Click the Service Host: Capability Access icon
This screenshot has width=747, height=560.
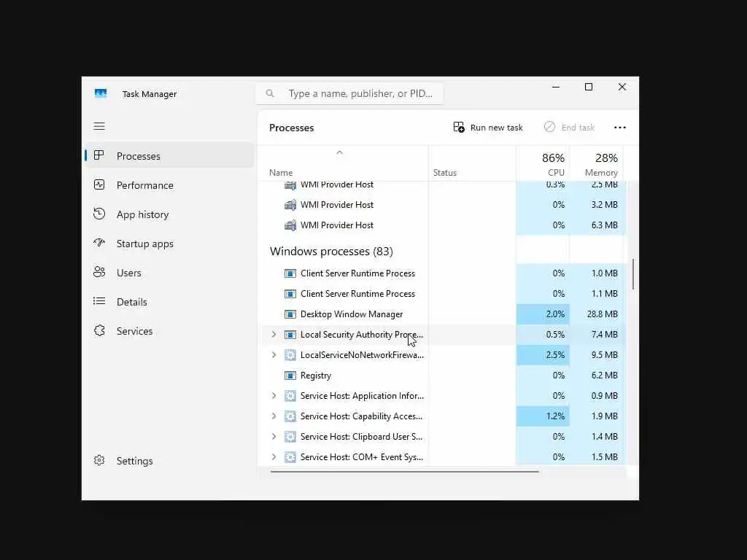pyautogui.click(x=290, y=416)
